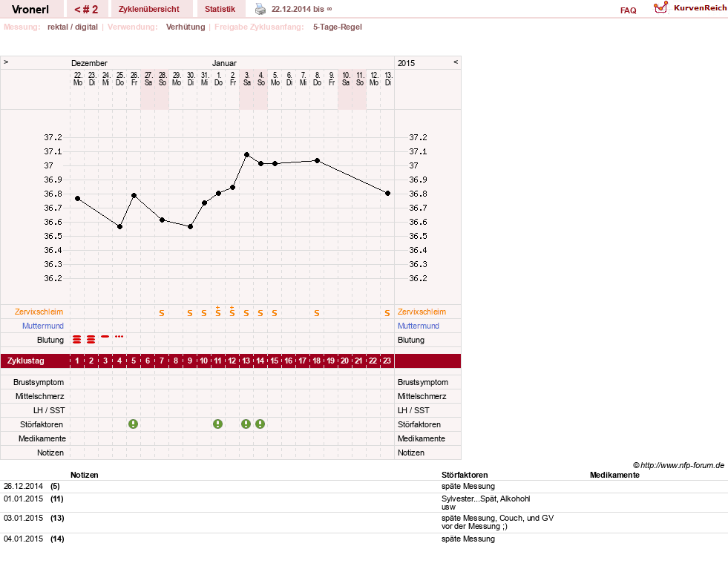Click S mucus symbol on cycle day 18
The width and height of the screenshot is (728, 569).
pos(317,313)
